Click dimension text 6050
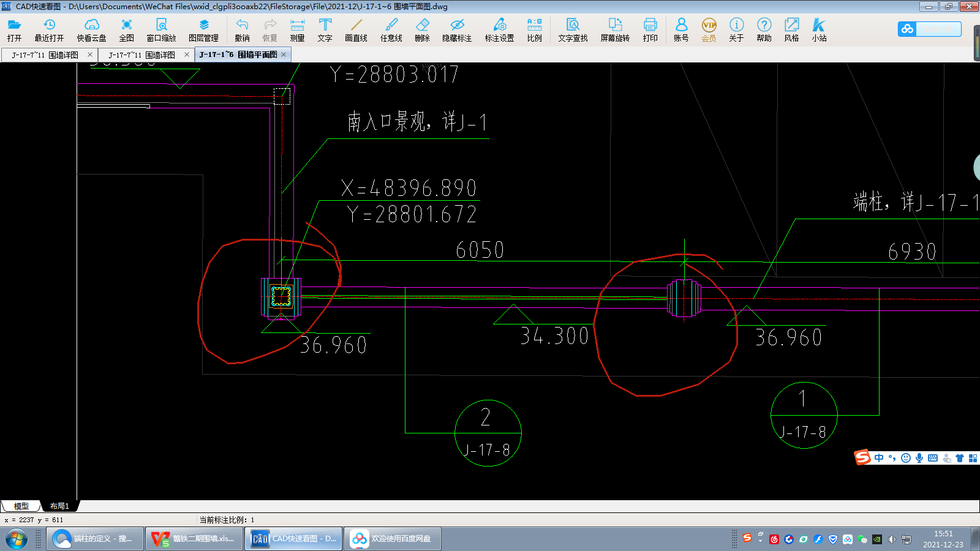Image resolution: width=980 pixels, height=551 pixels. pos(480,250)
